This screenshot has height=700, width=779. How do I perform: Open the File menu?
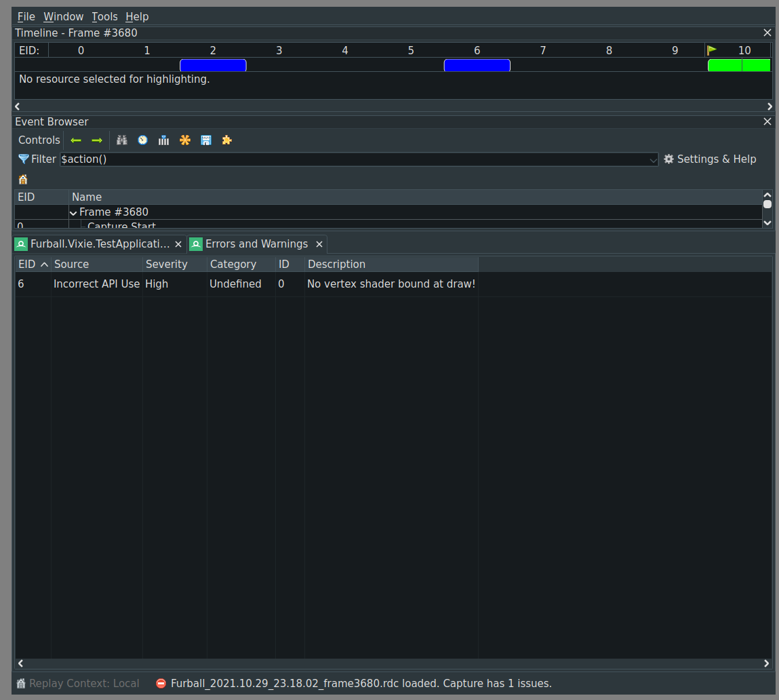[26, 17]
